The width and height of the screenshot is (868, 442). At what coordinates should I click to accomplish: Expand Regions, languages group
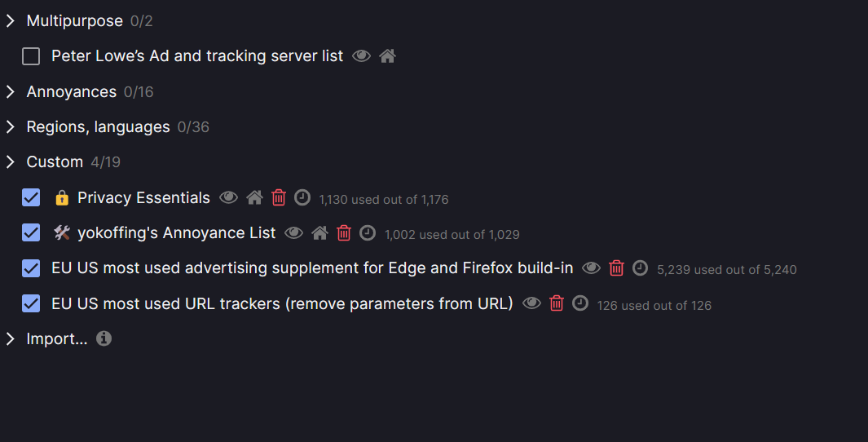(11, 127)
